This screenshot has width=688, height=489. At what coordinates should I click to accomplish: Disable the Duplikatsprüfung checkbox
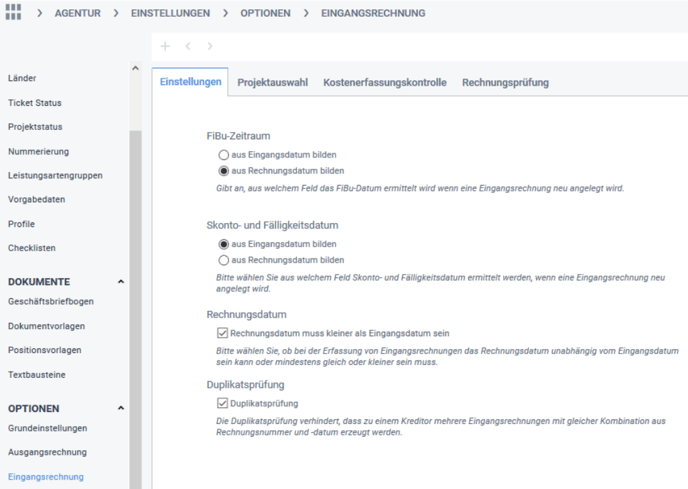click(223, 403)
